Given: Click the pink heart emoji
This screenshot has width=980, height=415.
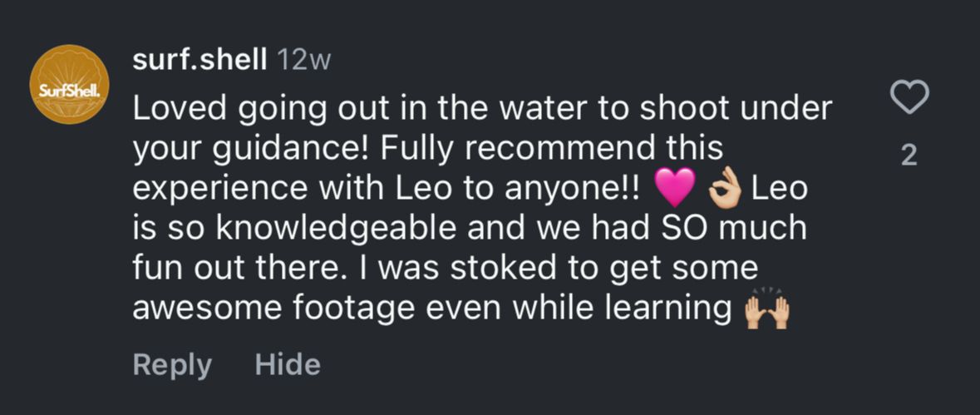Looking at the screenshot, I should point(675,190).
